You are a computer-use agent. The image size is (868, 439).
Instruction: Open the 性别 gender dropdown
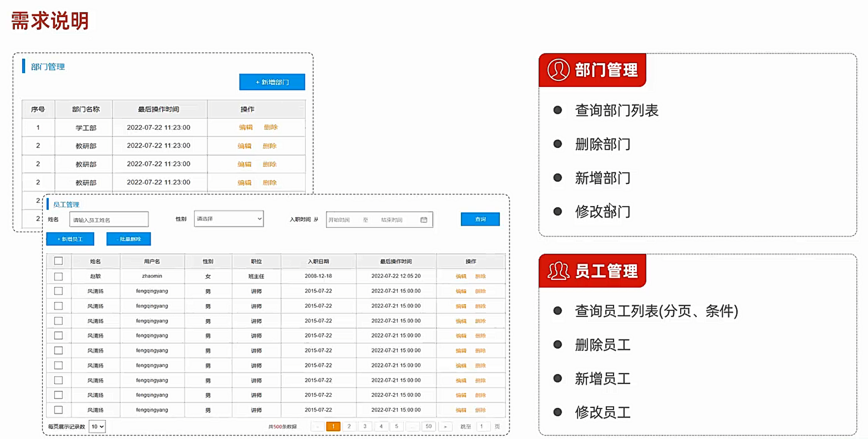point(229,219)
